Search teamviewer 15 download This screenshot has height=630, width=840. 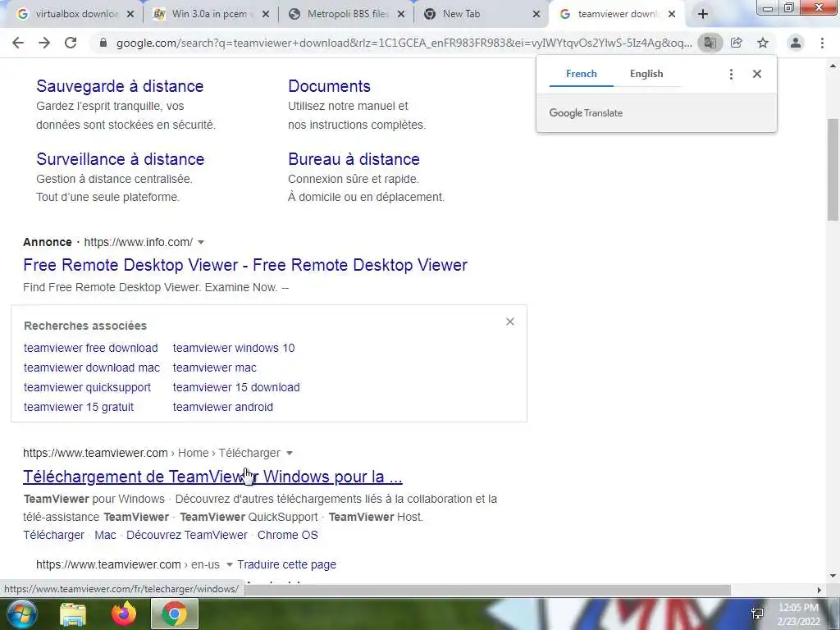[x=236, y=387]
